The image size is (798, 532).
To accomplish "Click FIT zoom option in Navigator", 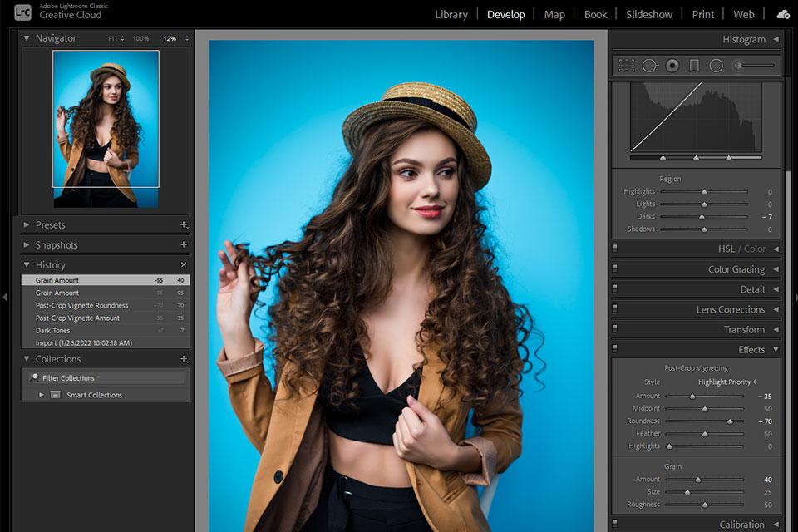I will [116, 39].
